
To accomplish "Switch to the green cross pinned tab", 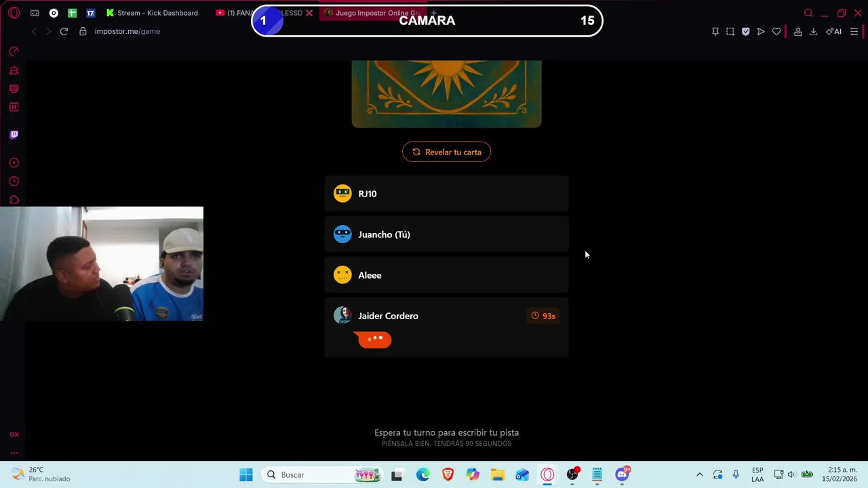I will click(x=72, y=13).
